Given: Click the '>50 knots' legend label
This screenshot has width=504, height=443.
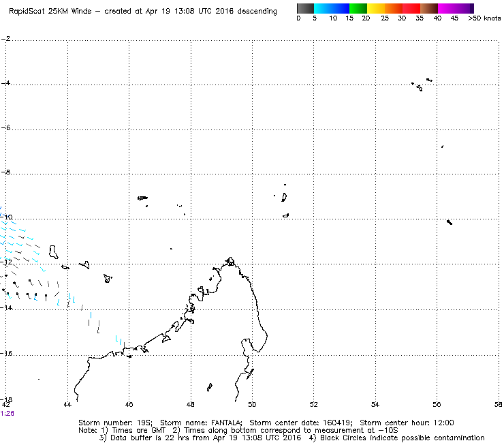Looking at the screenshot, I should 484,18.
